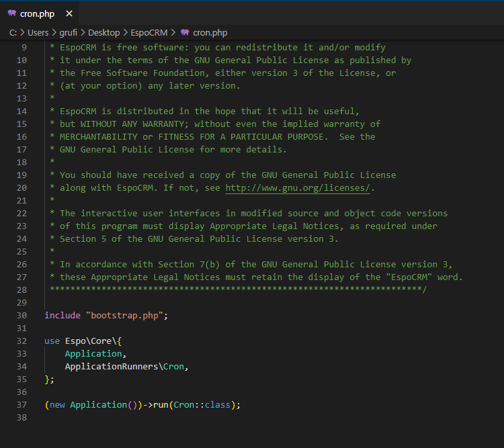504x448 pixels.
Task: Click the PHP file icon in the breadcrumb
Action: [185, 32]
